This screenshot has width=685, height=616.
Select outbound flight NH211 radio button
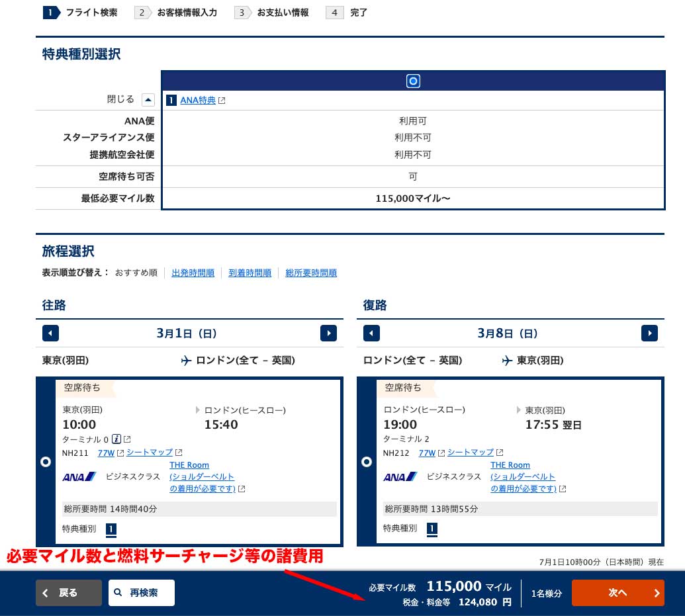(x=46, y=462)
